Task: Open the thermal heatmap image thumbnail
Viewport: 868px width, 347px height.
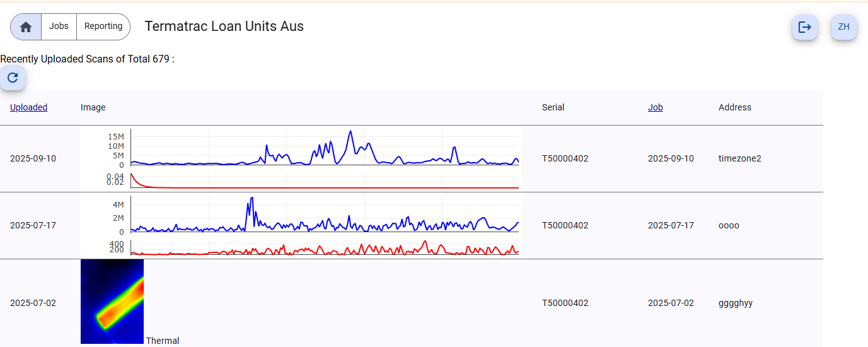Action: click(112, 302)
